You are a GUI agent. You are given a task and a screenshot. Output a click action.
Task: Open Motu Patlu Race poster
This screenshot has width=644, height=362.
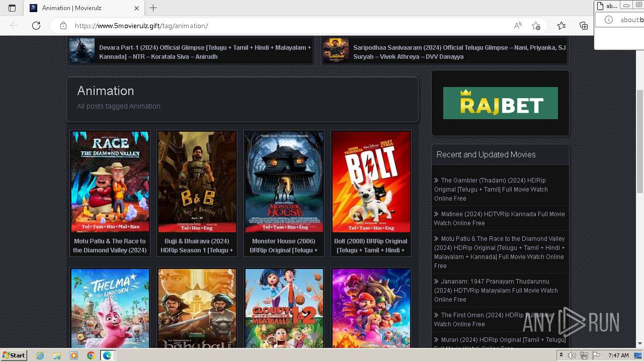(x=110, y=182)
